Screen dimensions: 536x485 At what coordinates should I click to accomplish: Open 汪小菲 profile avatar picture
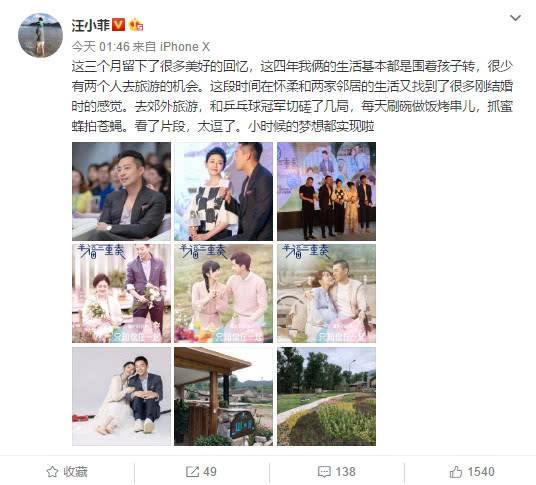pos(40,35)
